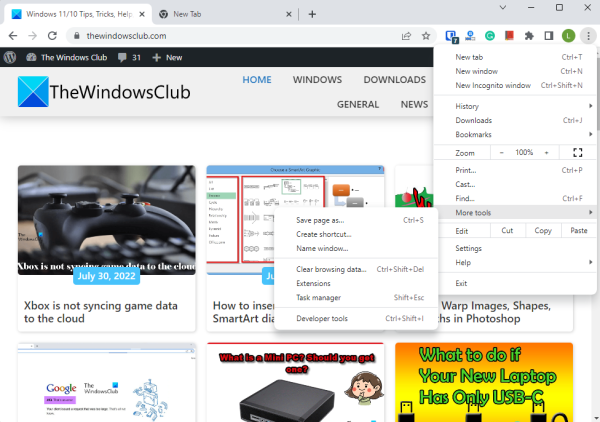Open Task manager from submenu
This screenshot has height=422, width=600.
click(356, 297)
